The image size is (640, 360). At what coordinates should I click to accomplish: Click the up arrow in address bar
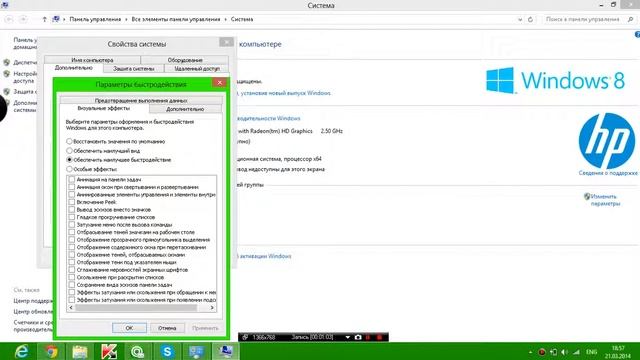44,19
